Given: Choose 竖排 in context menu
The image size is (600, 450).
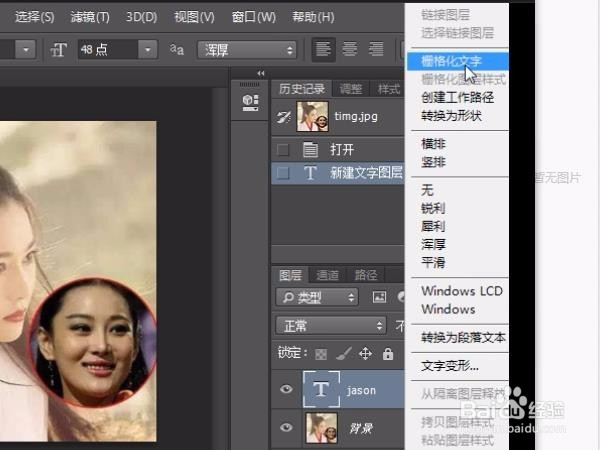Looking at the screenshot, I should 458,162.
